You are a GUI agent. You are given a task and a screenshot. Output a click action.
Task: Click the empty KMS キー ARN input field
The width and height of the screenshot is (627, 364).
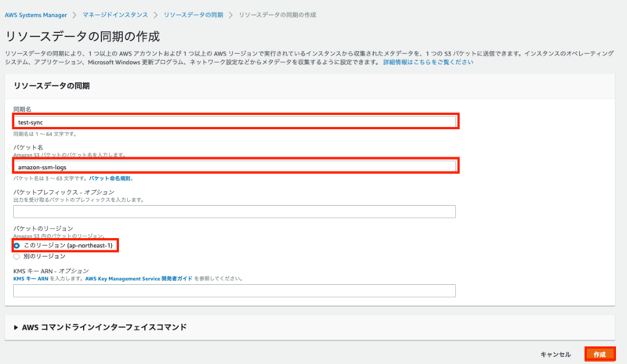pos(234,290)
